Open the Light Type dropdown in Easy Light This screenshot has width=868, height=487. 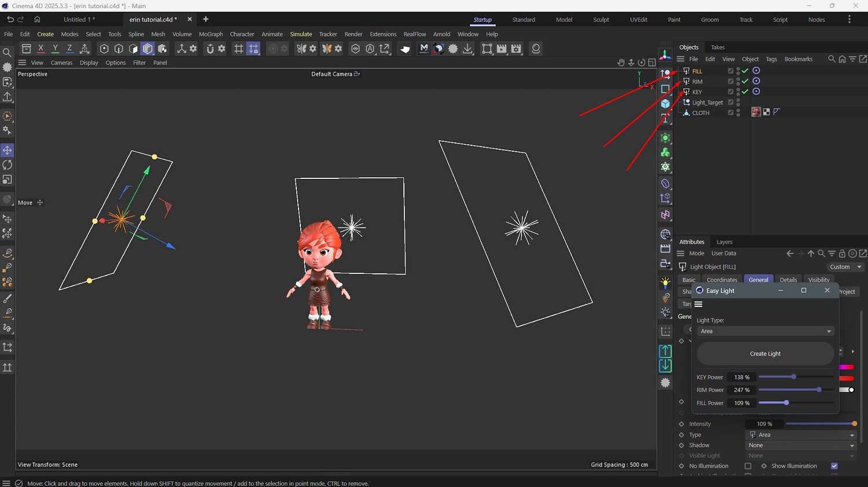[x=765, y=331]
